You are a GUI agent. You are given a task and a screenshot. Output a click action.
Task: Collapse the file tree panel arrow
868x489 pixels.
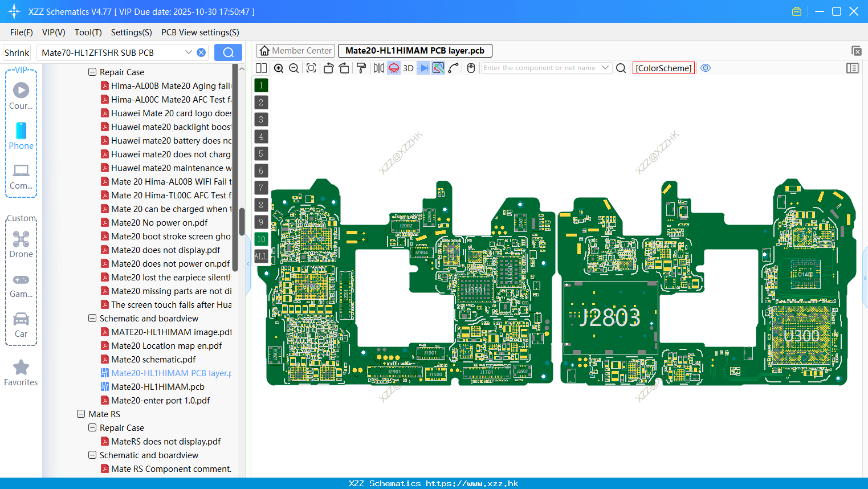point(248,264)
